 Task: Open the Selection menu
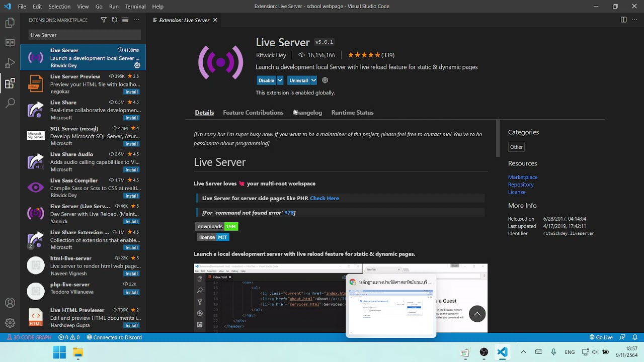click(x=59, y=7)
